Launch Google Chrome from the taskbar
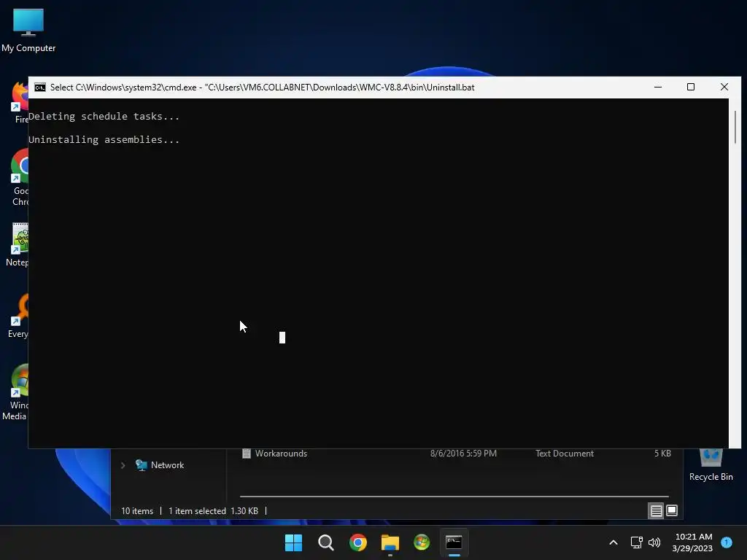 pos(357,542)
